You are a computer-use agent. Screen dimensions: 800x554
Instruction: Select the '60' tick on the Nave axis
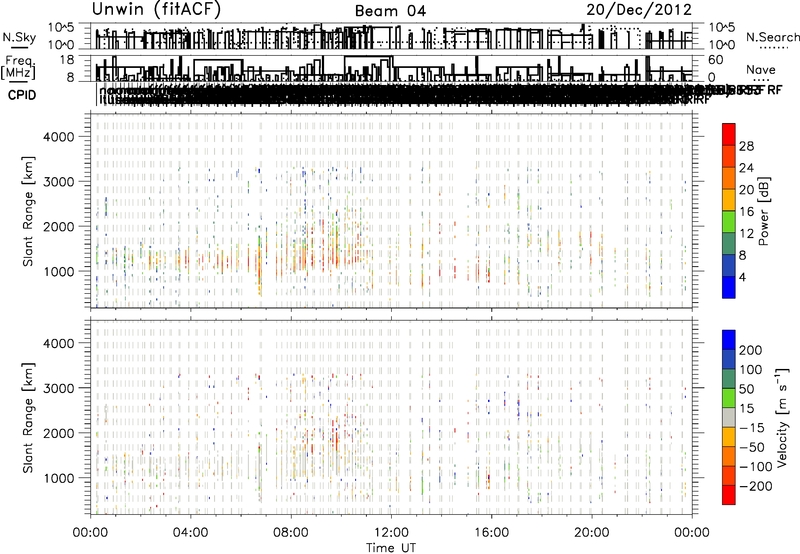click(x=716, y=60)
